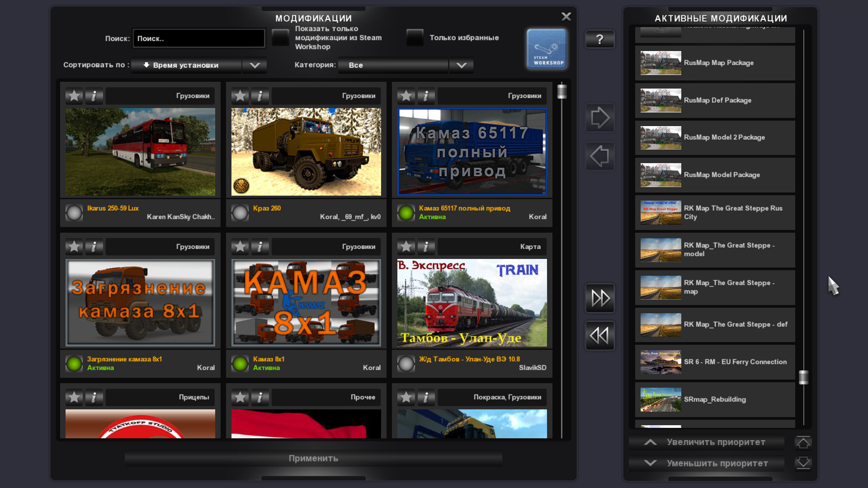Toggle Ж/д Тамбов - Улан-Удэ activation indicator
The image size is (868, 488).
pyautogui.click(x=406, y=364)
